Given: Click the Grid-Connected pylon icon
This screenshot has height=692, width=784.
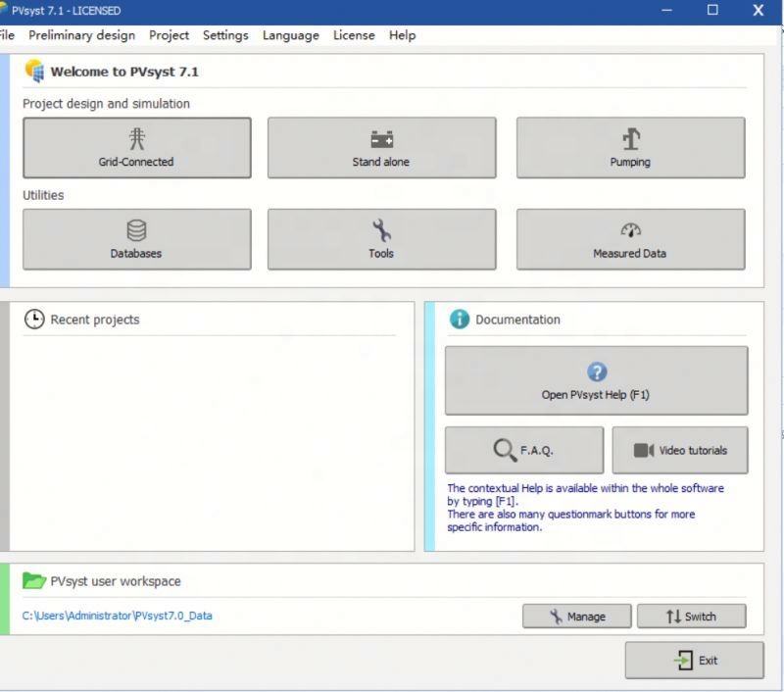Looking at the screenshot, I should coord(136,139).
